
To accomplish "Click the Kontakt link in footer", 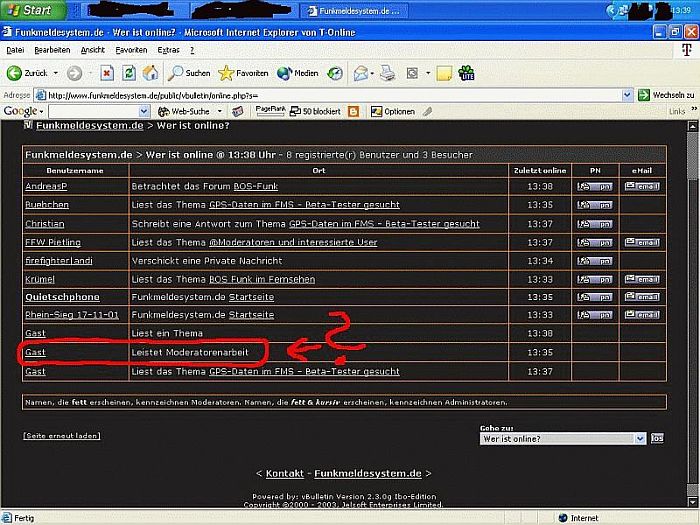I will pos(285,473).
